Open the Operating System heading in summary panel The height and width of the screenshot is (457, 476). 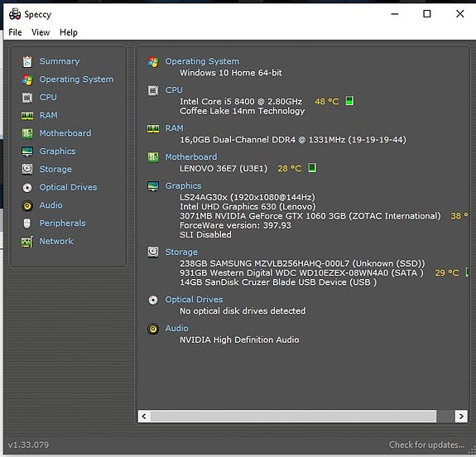[x=202, y=61]
